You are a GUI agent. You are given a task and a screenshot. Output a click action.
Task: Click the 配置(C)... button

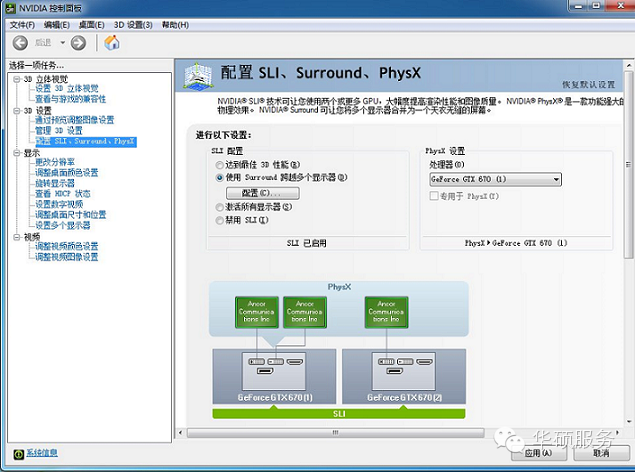tap(263, 193)
